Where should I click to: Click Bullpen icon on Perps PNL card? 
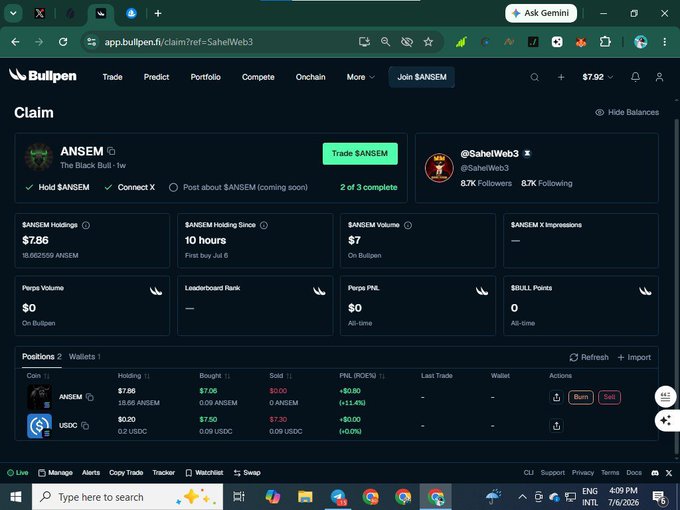482,291
